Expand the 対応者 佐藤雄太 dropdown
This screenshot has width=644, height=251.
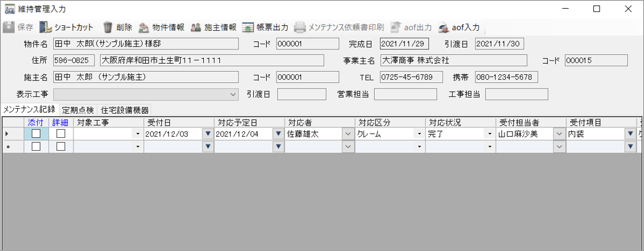349,134
